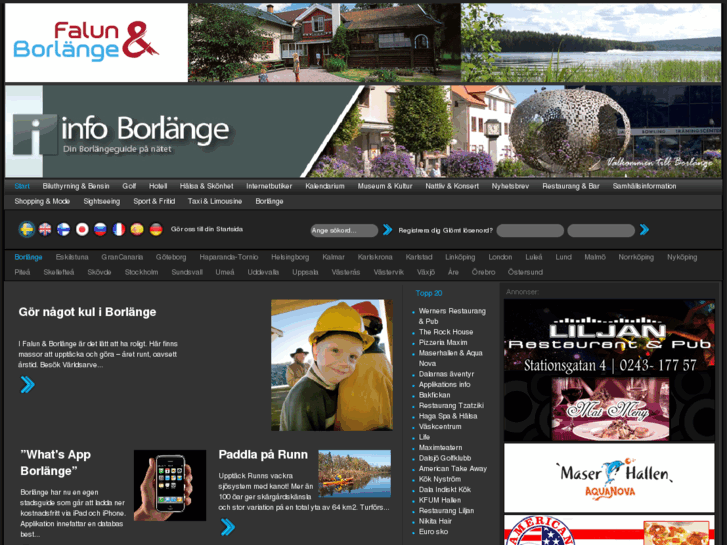Select the London city link
The height and width of the screenshot is (545, 727).
500,257
